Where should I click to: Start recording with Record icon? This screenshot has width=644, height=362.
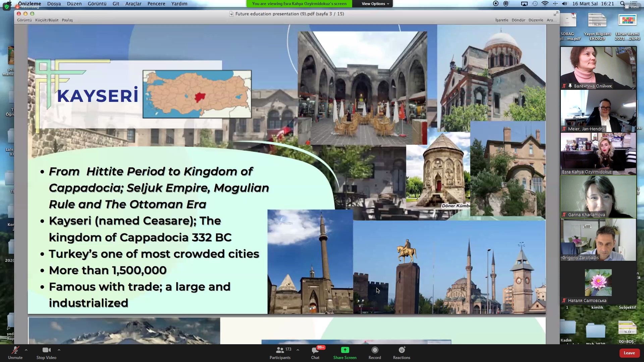375,350
